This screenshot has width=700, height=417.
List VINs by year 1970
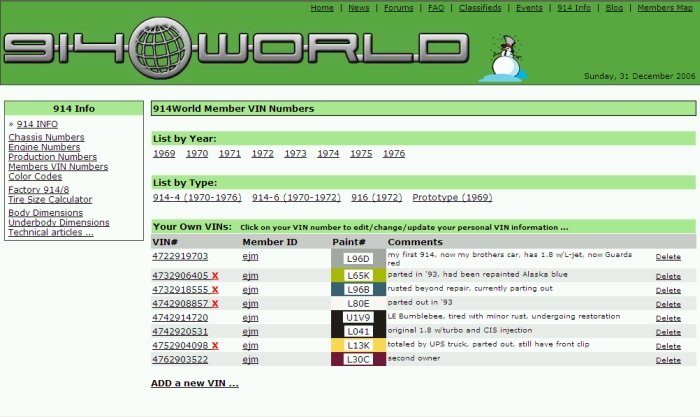[x=197, y=154]
